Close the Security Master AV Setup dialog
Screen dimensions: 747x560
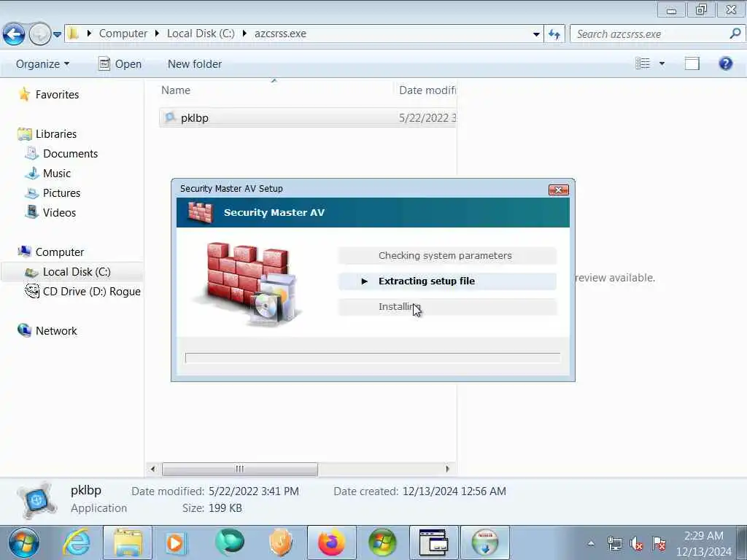click(x=558, y=190)
